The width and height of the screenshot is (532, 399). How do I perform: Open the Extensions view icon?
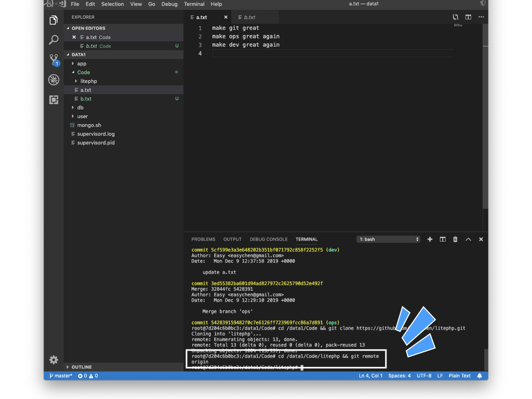pos(54,100)
